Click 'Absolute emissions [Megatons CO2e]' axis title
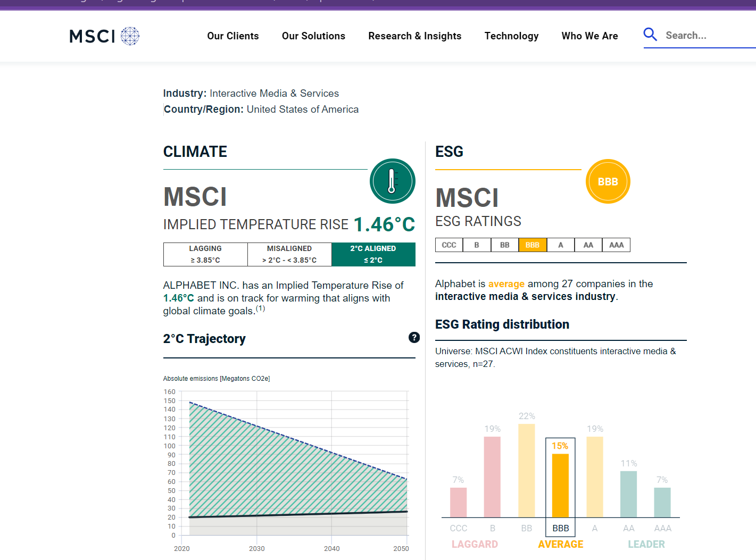The image size is (756, 560). (217, 379)
